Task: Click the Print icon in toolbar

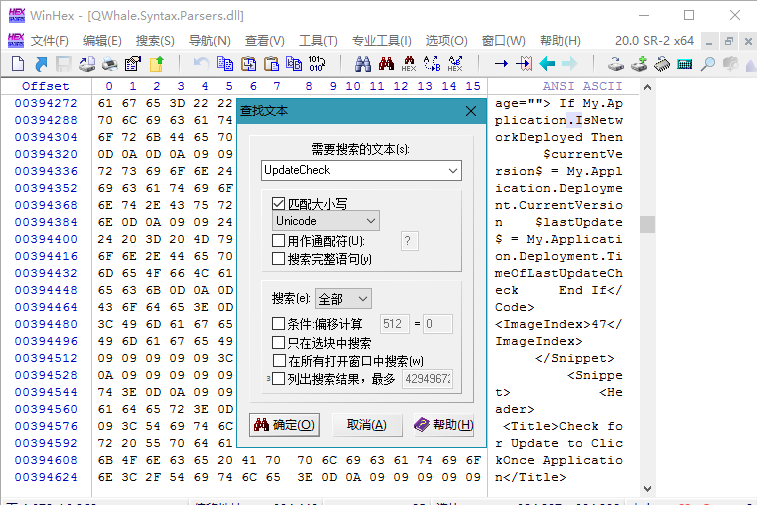Action: (x=110, y=63)
